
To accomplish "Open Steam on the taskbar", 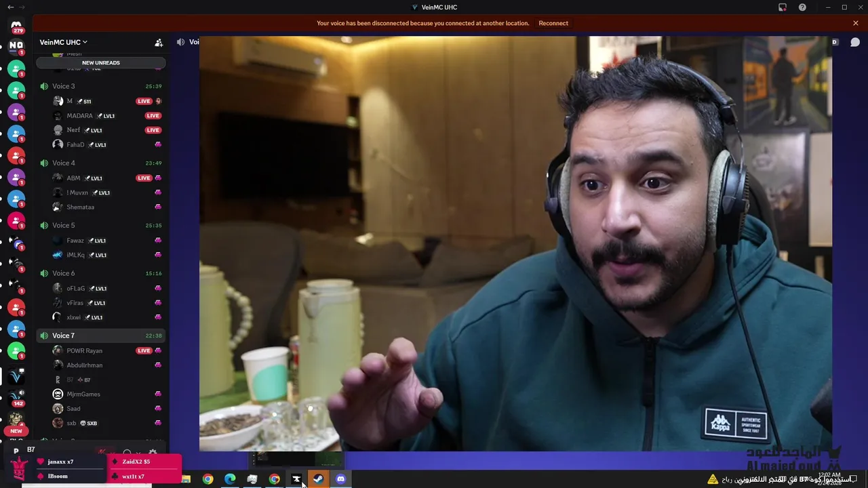I will coord(318,479).
